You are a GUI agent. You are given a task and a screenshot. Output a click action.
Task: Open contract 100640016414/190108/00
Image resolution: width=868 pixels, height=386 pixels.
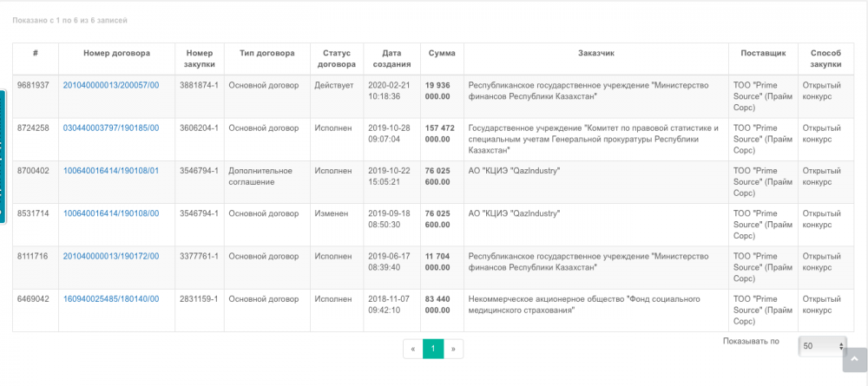111,213
